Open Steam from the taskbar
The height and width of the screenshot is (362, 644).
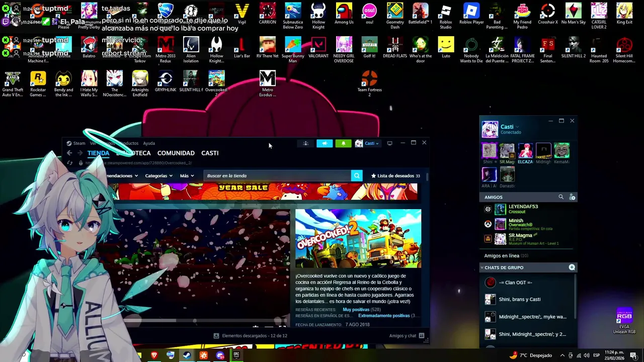[187, 355]
